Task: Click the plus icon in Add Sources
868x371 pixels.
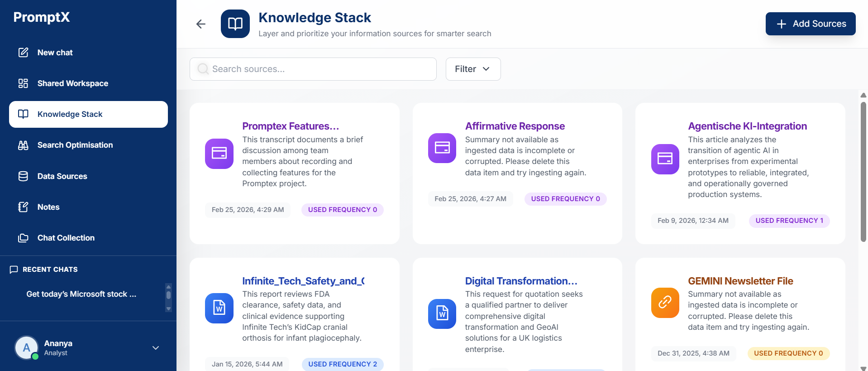Action: click(781, 24)
